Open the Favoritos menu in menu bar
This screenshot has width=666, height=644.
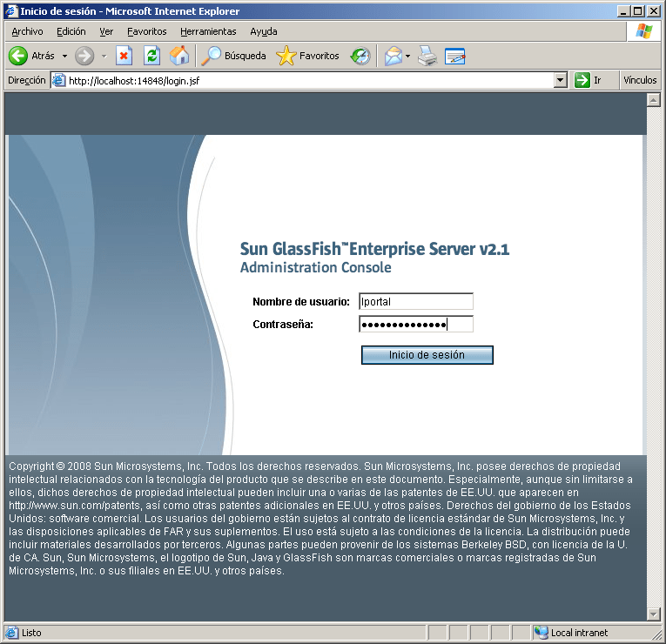pos(146,31)
